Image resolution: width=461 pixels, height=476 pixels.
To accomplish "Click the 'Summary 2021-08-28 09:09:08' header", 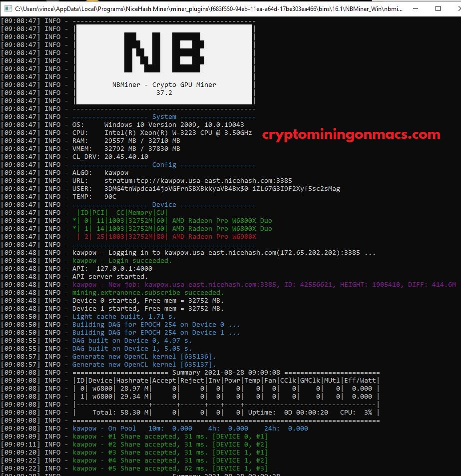I will coord(226,373).
